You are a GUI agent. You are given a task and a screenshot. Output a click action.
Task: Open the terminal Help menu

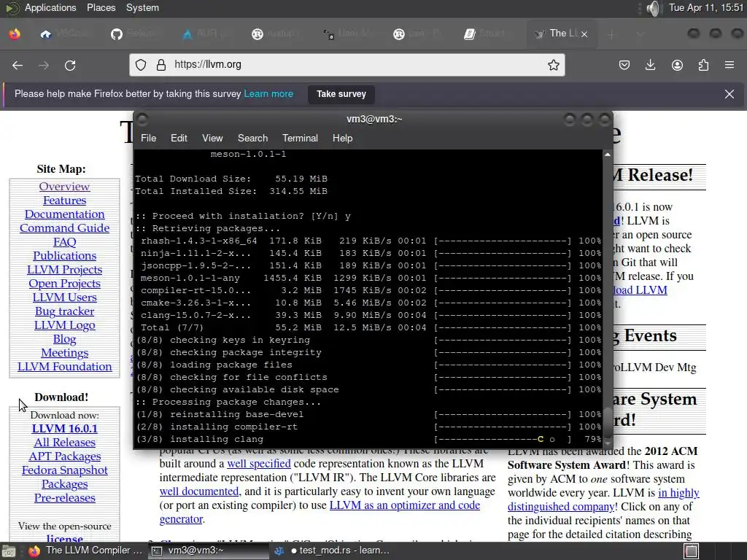(x=342, y=138)
